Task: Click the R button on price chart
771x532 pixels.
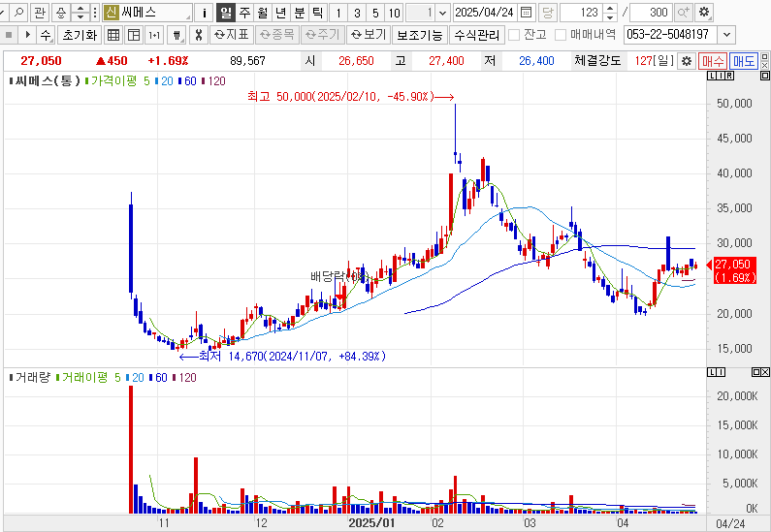Action: (x=729, y=76)
